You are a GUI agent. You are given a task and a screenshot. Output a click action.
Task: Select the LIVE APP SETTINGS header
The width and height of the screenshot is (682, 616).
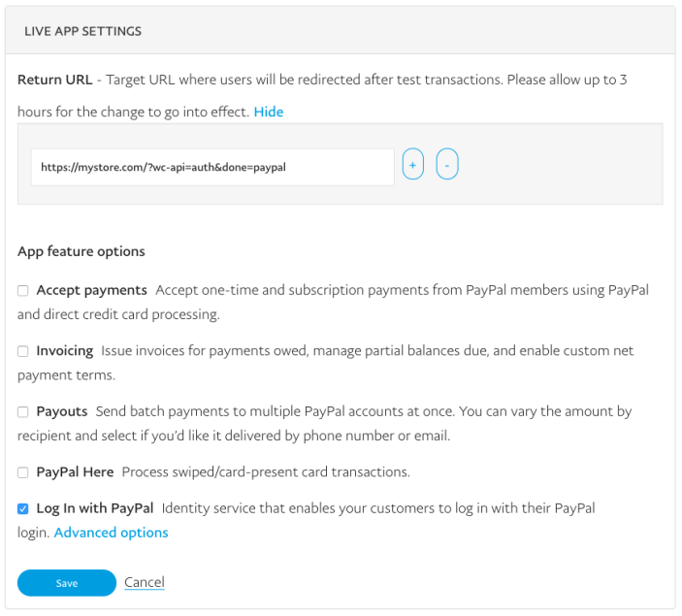point(82,31)
